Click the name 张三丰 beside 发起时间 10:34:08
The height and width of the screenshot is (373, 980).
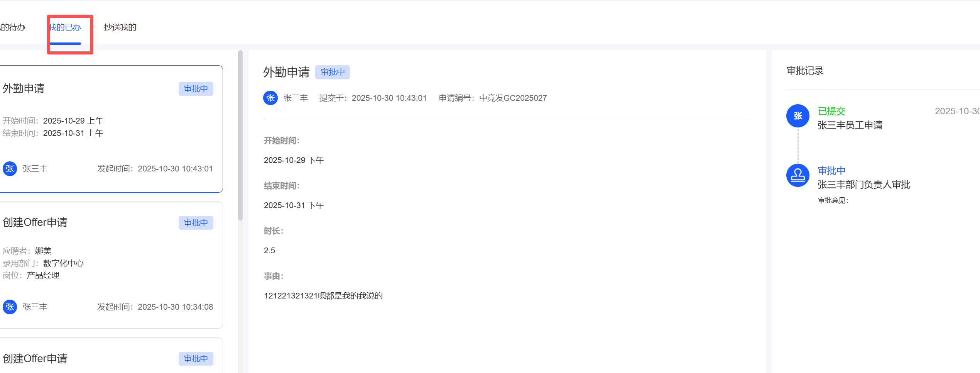35,307
